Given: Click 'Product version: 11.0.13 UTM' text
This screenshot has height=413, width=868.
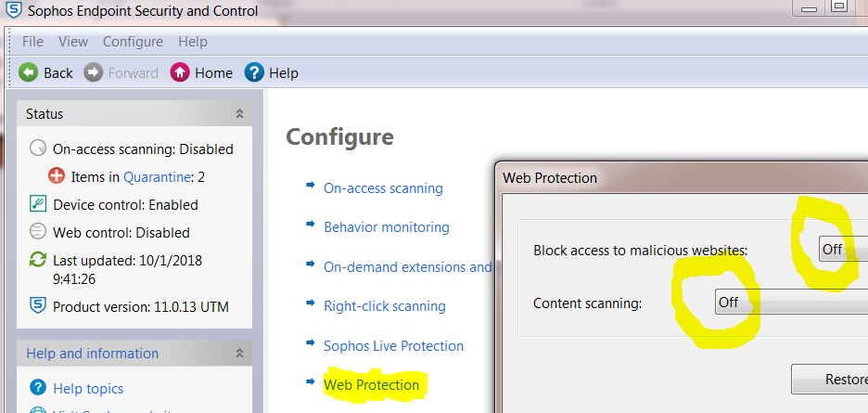Looking at the screenshot, I should point(141,306).
